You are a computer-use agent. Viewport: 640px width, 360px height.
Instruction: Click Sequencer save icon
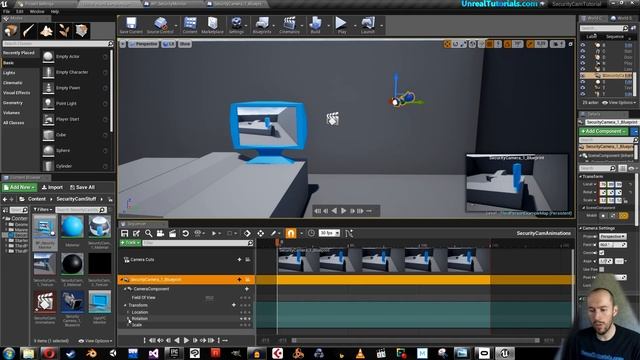point(124,233)
